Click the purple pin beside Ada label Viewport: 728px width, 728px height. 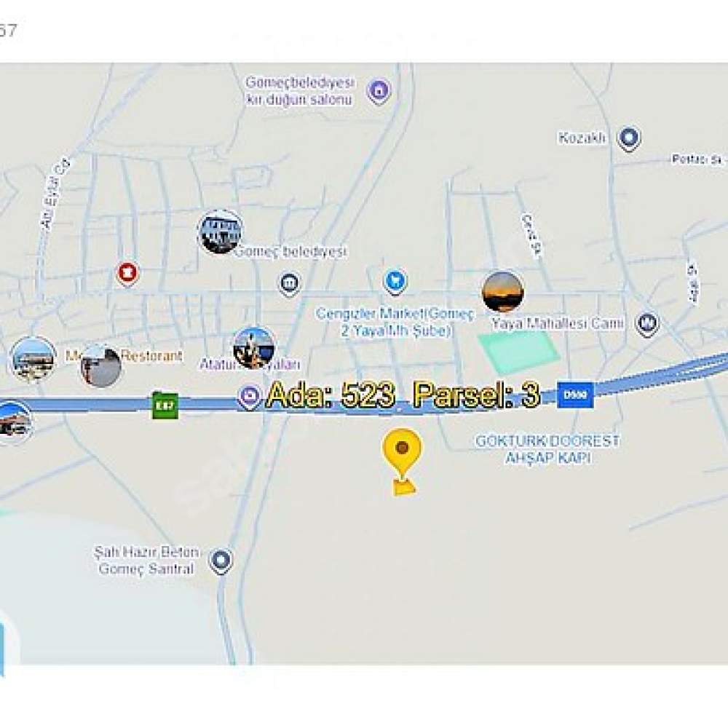pos(250,397)
